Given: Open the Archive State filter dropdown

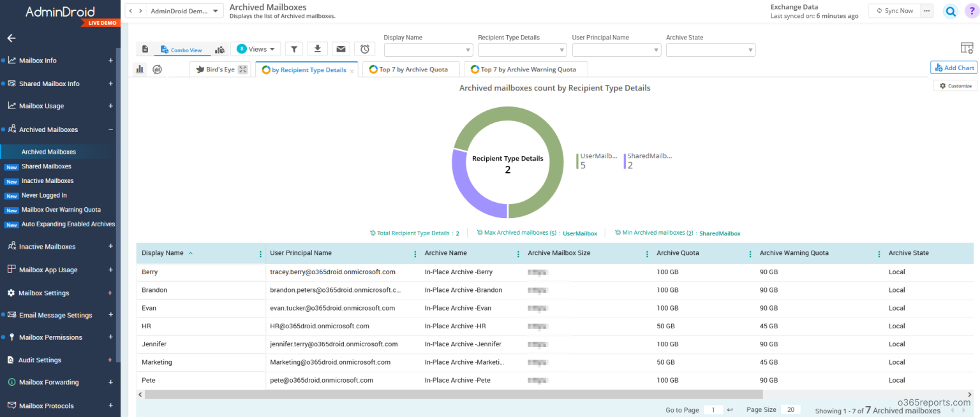Looking at the screenshot, I should tap(710, 50).
